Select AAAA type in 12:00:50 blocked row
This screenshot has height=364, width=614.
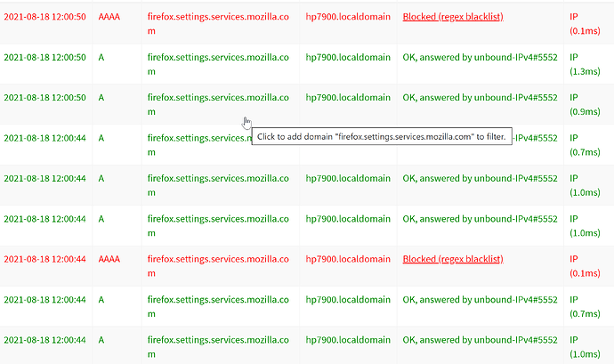click(111, 17)
